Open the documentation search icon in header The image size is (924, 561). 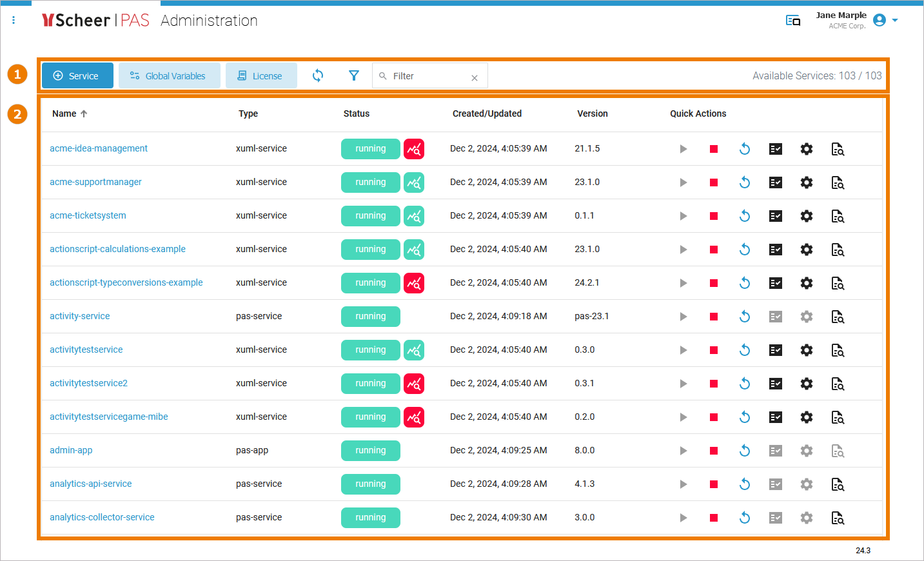(793, 21)
